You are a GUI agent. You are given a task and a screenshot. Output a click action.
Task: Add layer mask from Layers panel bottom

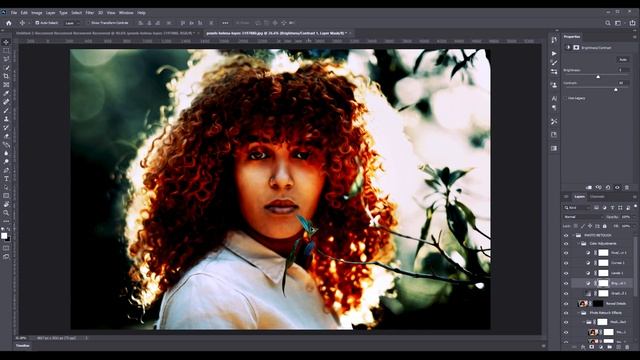(x=591, y=347)
